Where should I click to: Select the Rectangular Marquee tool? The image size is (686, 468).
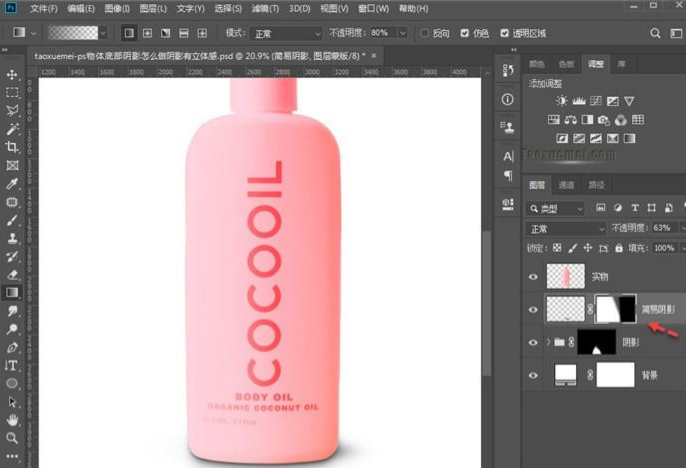tap(12, 93)
